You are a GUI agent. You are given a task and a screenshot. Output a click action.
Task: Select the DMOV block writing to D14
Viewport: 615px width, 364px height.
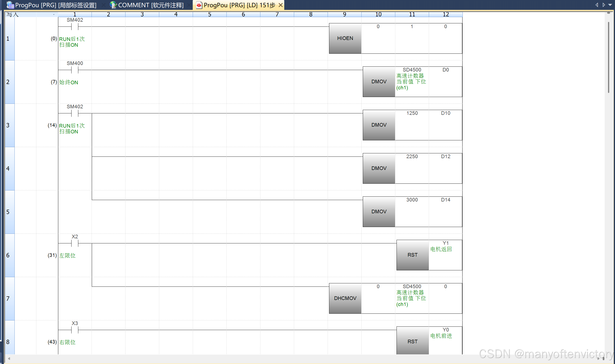click(x=379, y=211)
